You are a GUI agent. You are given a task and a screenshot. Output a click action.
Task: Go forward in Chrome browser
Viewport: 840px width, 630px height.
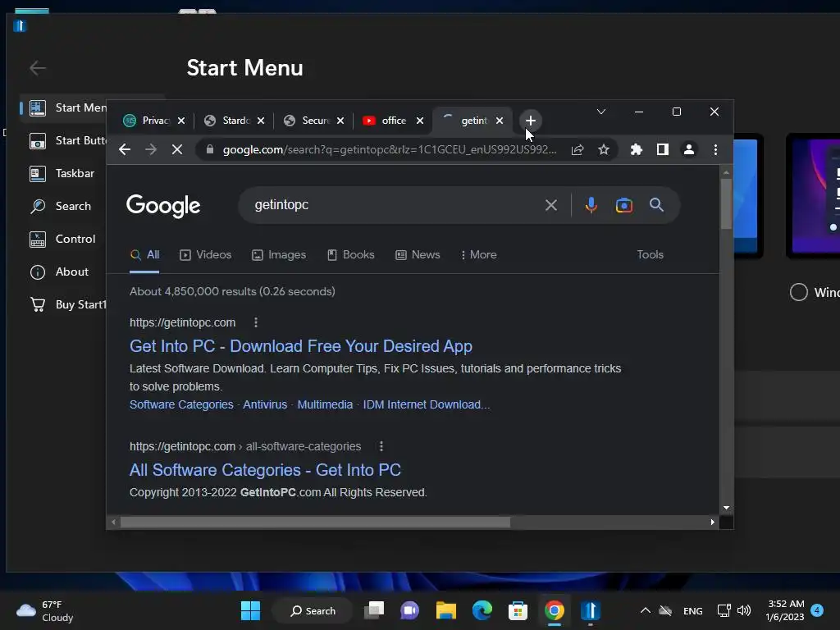(x=151, y=149)
